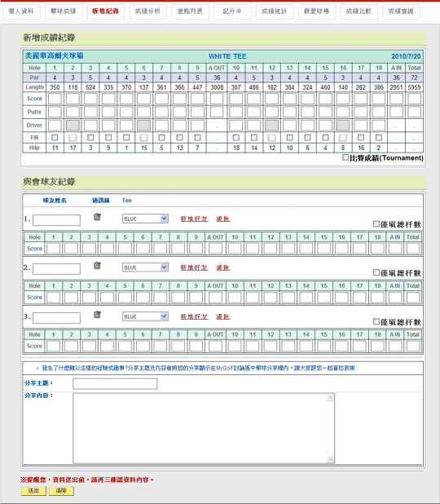Click friend 2 Score Total box

tap(413, 298)
